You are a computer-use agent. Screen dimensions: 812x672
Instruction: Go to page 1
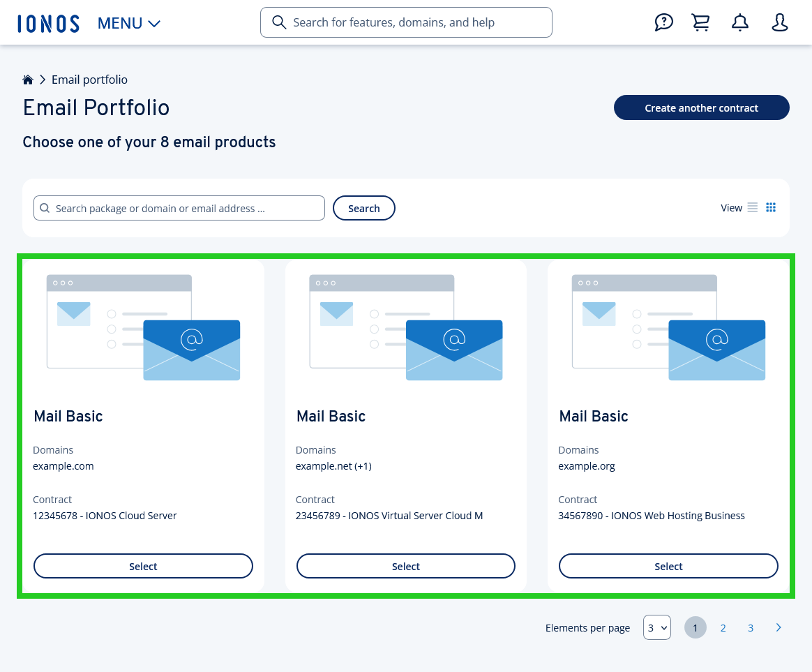click(696, 627)
